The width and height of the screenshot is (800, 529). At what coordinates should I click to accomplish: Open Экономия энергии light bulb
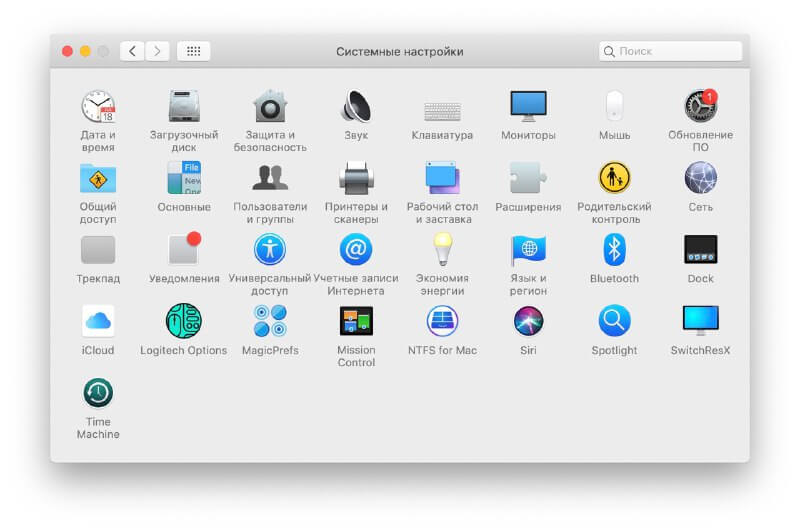coord(442,249)
